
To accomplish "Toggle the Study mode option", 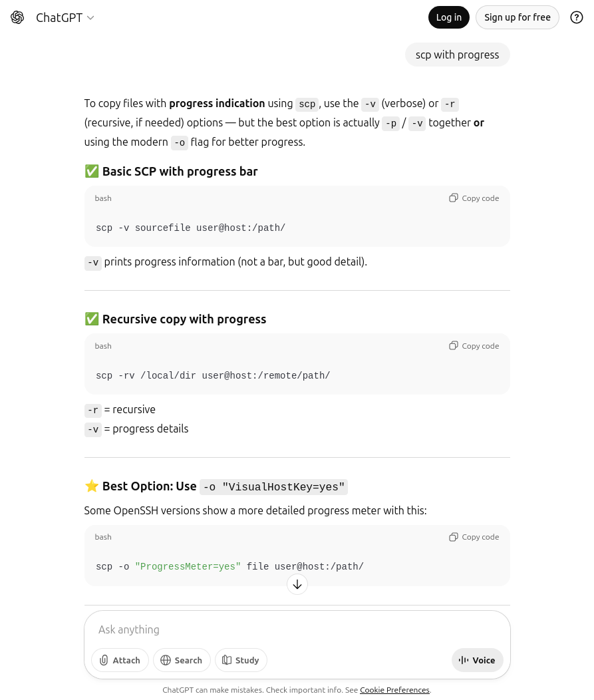I will click(x=240, y=660).
